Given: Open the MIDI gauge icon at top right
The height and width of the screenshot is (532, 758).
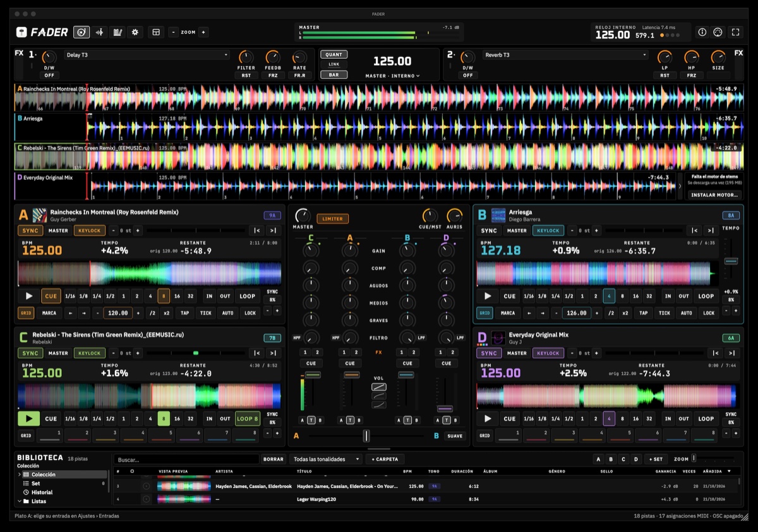Looking at the screenshot, I should (x=718, y=32).
